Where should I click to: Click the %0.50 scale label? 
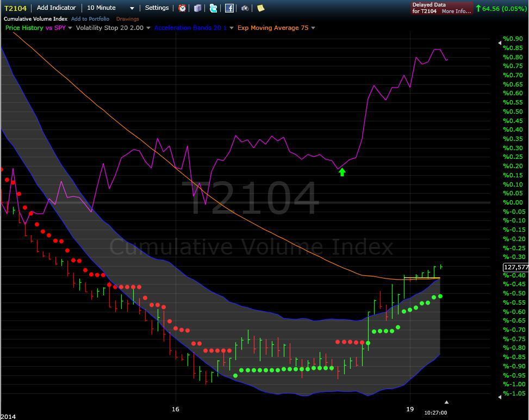tap(513, 112)
